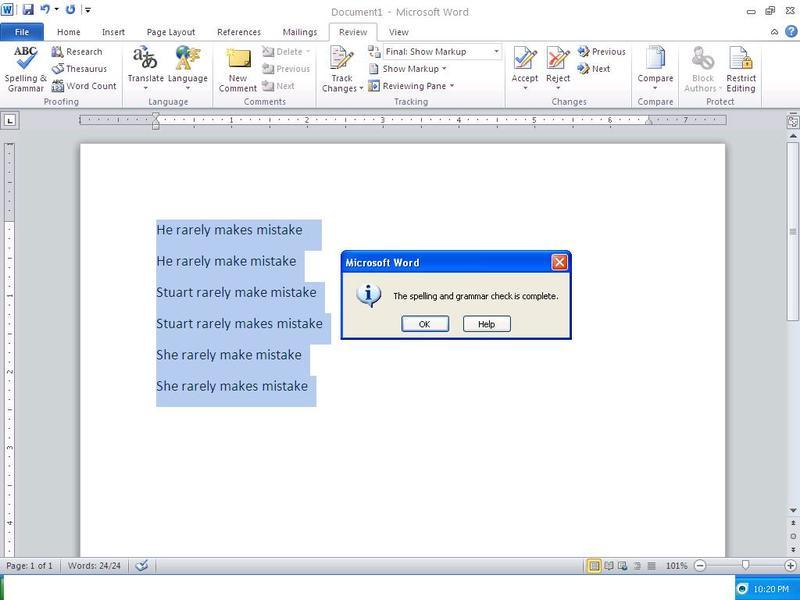Image resolution: width=800 pixels, height=600 pixels.
Task: Open the Research pane
Action: (77, 52)
